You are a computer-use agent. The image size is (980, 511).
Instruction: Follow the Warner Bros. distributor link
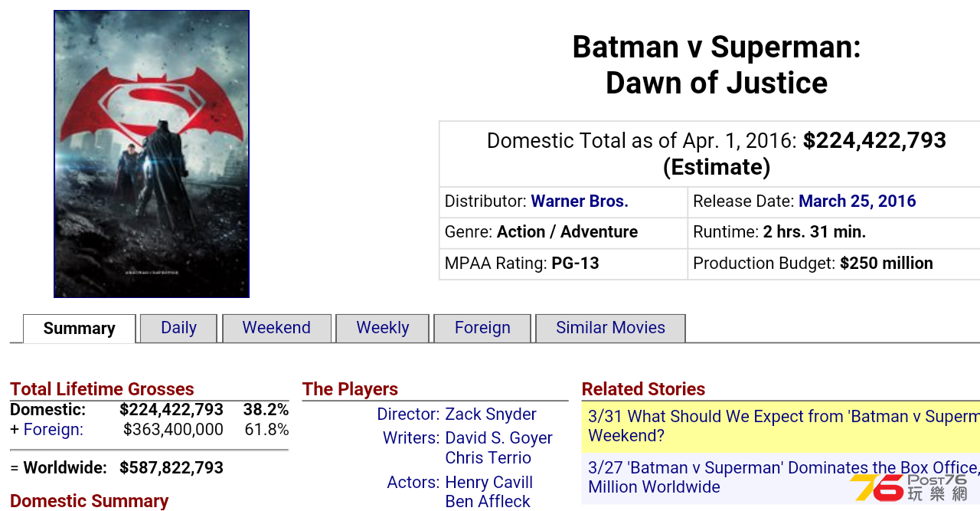580,201
